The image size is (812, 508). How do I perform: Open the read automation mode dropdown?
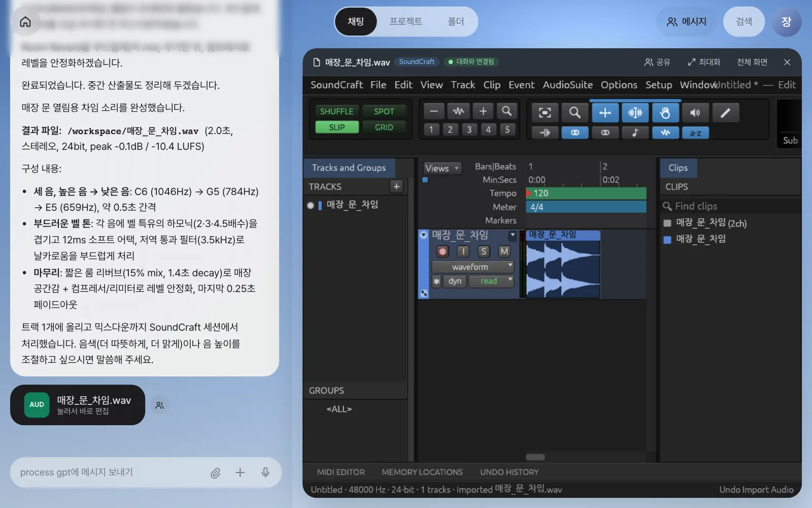click(491, 281)
